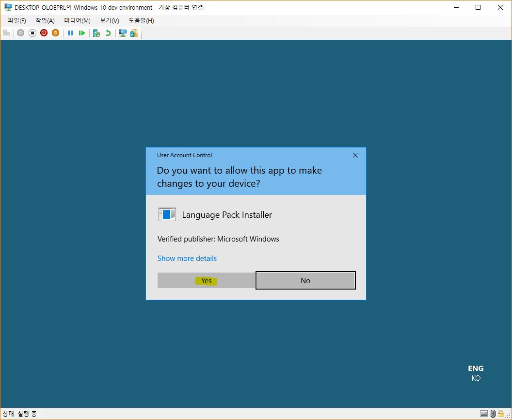Open the Show more details link
Viewport: 512px width, 420px height.
[187, 258]
